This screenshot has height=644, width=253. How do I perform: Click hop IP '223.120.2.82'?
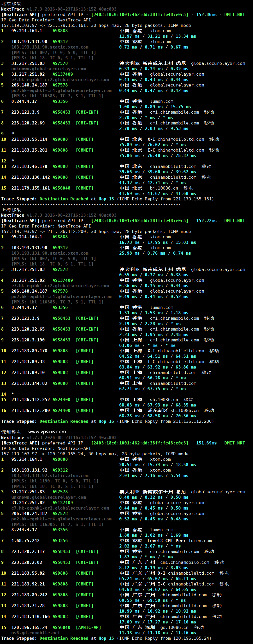click(27, 562)
